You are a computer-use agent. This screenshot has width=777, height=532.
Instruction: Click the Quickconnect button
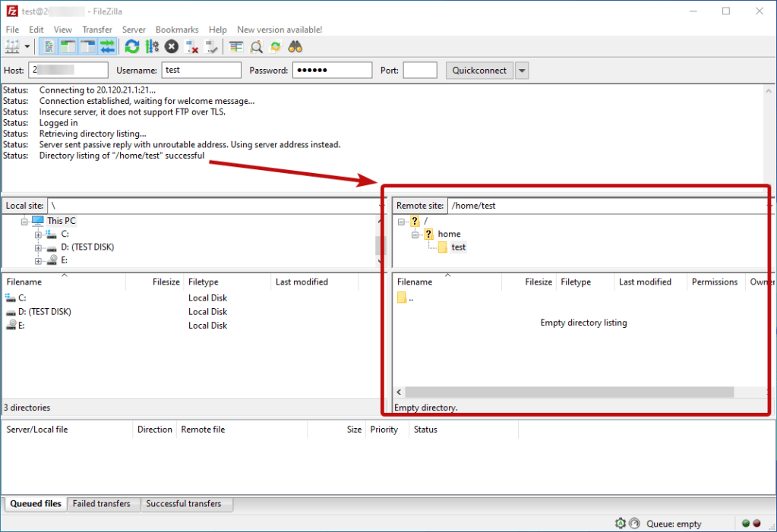click(x=479, y=71)
